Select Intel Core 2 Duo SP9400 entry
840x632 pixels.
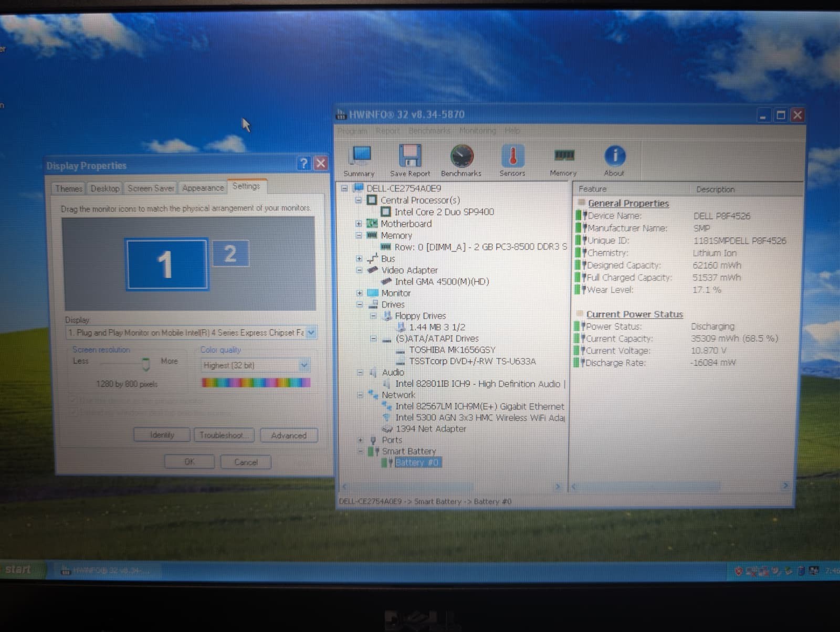(x=444, y=212)
